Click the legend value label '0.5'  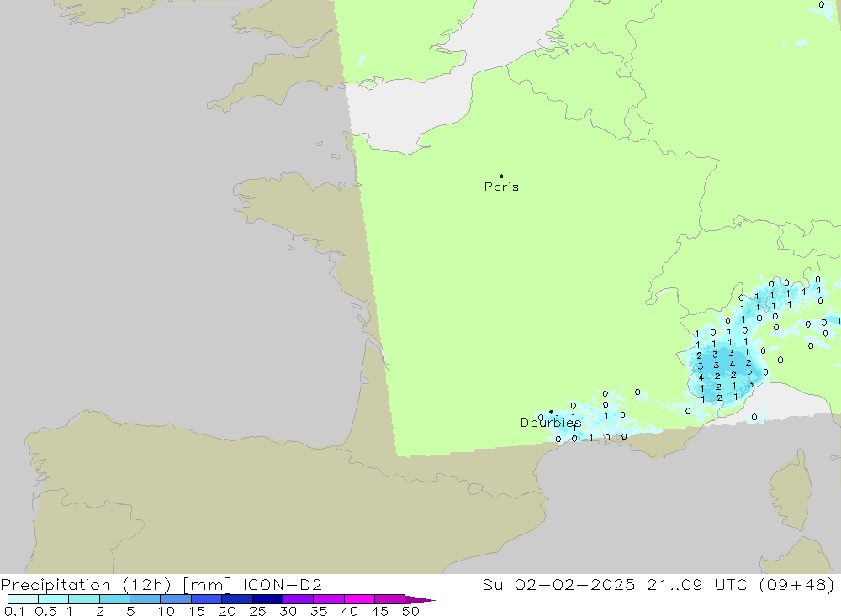[x=45, y=611]
